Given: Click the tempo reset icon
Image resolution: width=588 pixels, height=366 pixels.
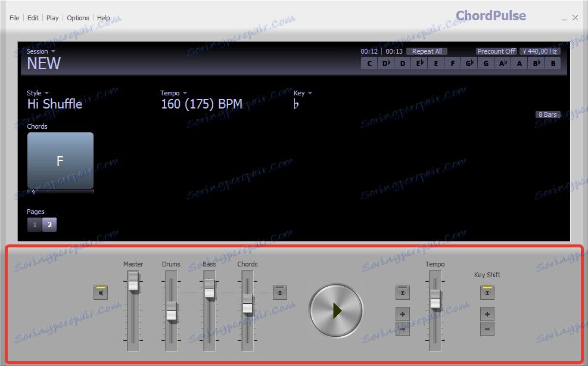Looking at the screenshot, I should click(402, 292).
